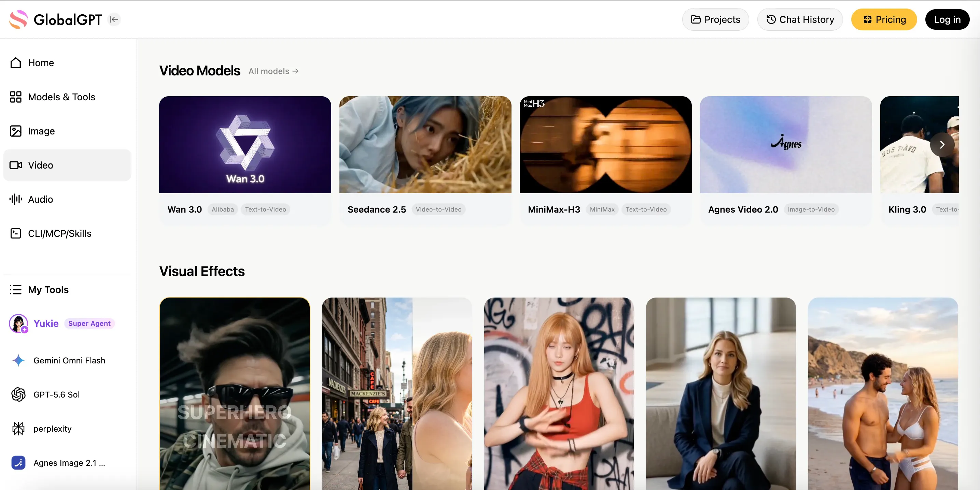This screenshot has width=980, height=490.
Task: Click the icon inside the Pricing button
Action: click(x=867, y=19)
